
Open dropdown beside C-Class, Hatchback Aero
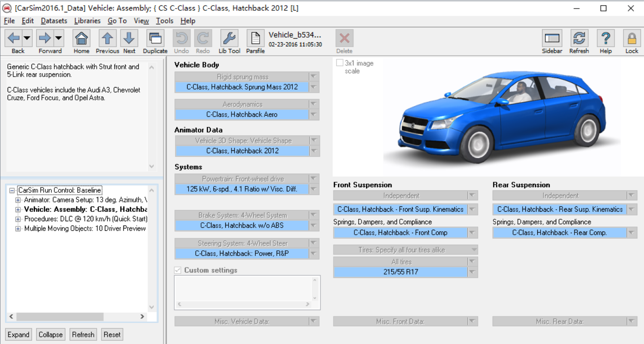click(314, 114)
